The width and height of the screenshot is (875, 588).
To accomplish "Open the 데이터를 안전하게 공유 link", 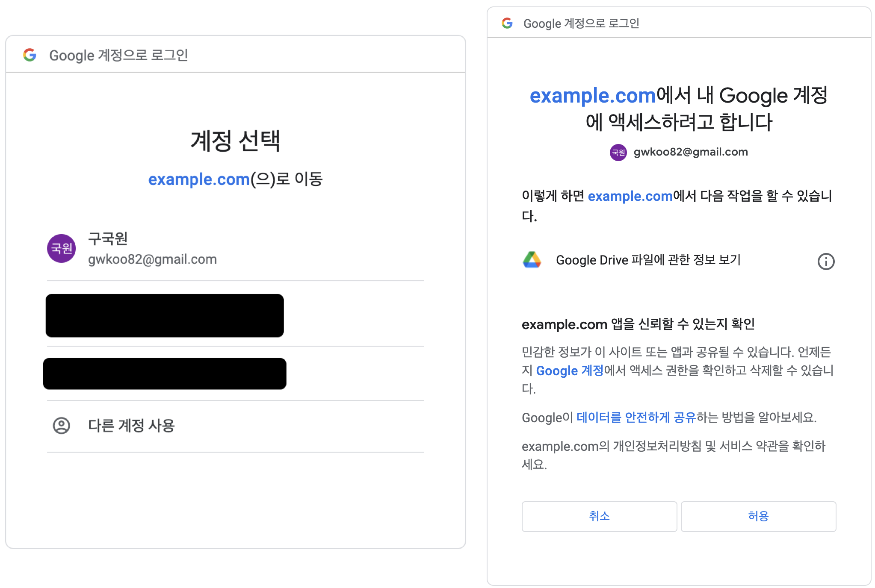I will coord(636,417).
